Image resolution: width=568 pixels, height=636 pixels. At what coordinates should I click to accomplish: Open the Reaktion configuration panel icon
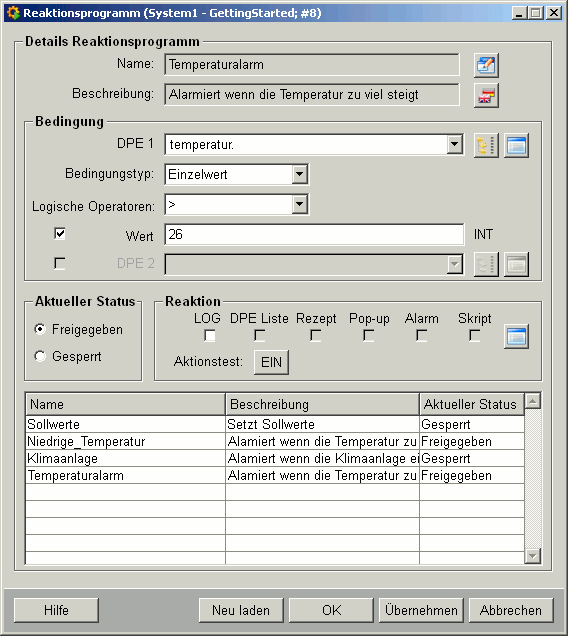pos(516,336)
